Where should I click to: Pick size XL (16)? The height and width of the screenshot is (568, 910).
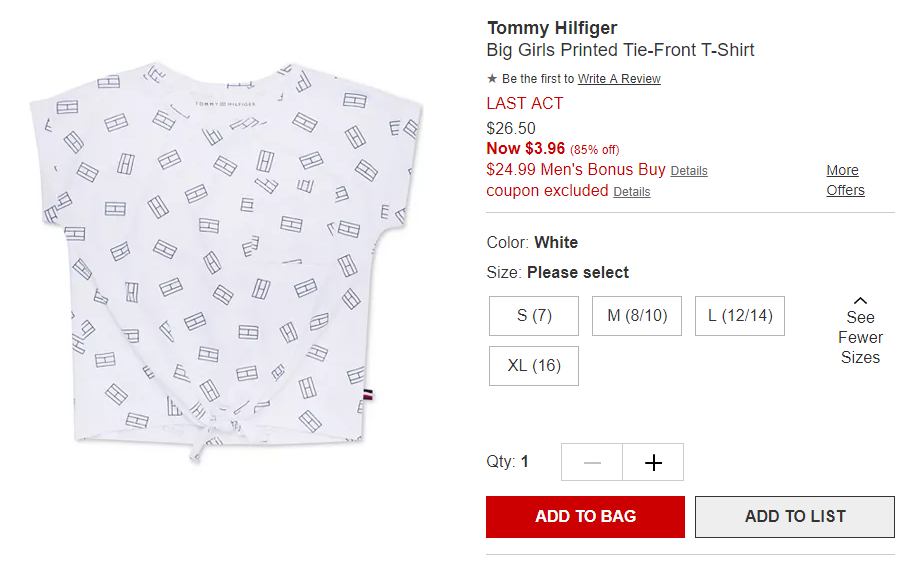point(534,366)
